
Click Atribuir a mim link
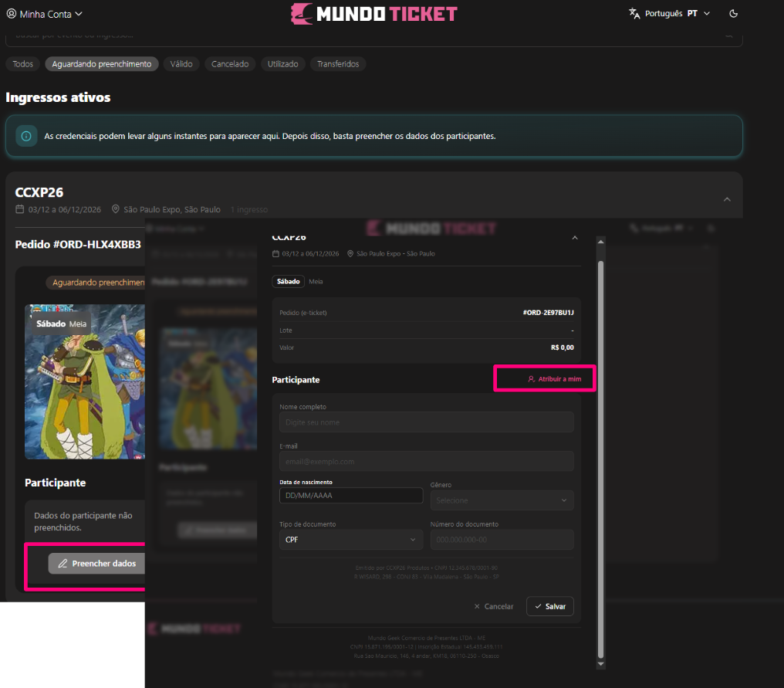(x=555, y=379)
